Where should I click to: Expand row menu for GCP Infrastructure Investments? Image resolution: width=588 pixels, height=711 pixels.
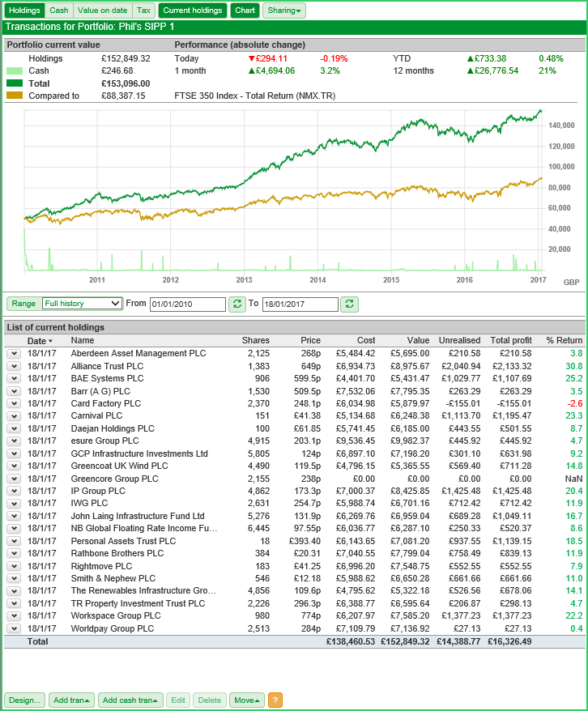pyautogui.click(x=14, y=453)
